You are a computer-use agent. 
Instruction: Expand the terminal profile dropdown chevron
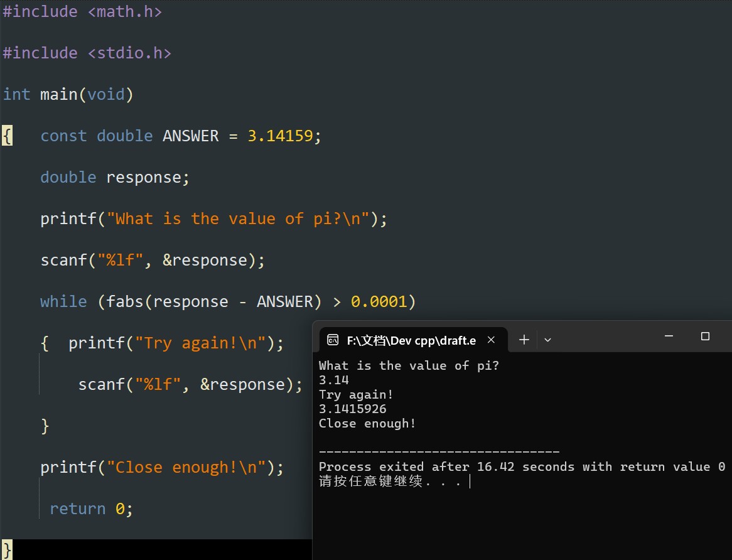[547, 340]
